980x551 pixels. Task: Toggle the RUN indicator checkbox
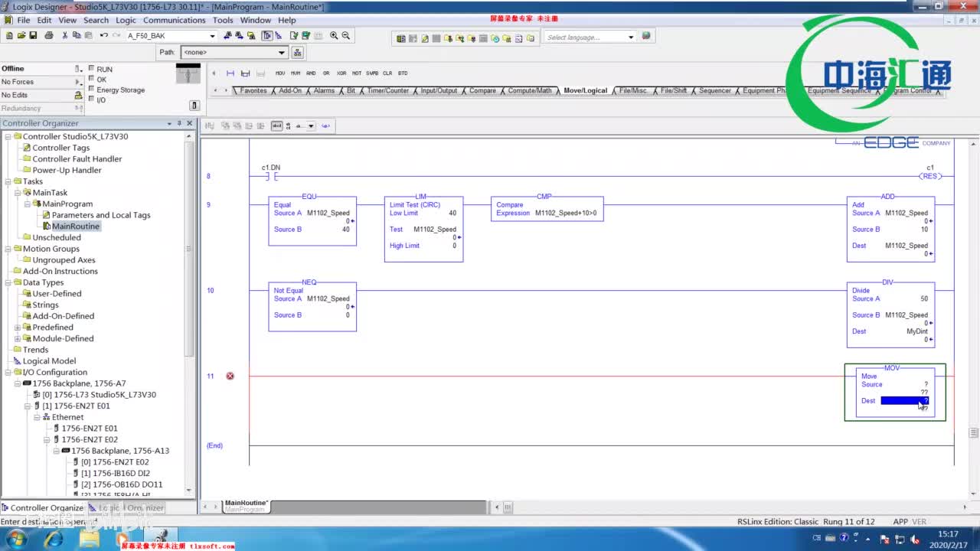coord(92,68)
